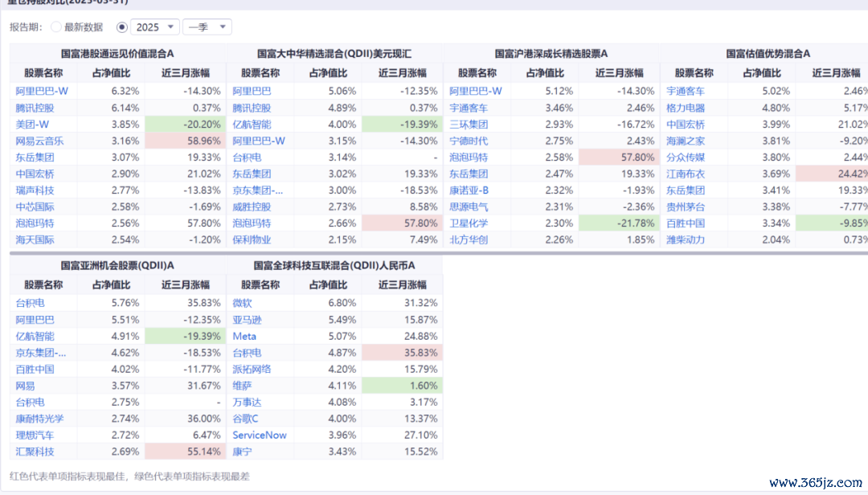This screenshot has height=495, width=868.
Task: Click the 国富亚洲机会股票(QDII)A fund header
Action: point(117,266)
